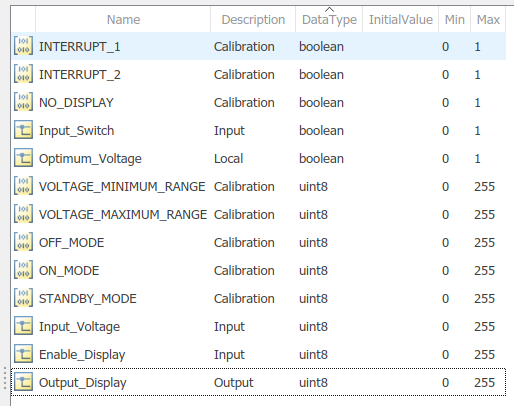Click the INTERRUPT_2 calibration icon
The width and height of the screenshot is (514, 406).
pos(23,74)
